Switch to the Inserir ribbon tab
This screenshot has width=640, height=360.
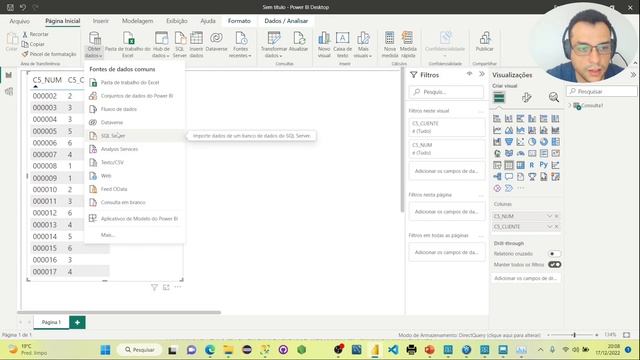pyautogui.click(x=101, y=21)
